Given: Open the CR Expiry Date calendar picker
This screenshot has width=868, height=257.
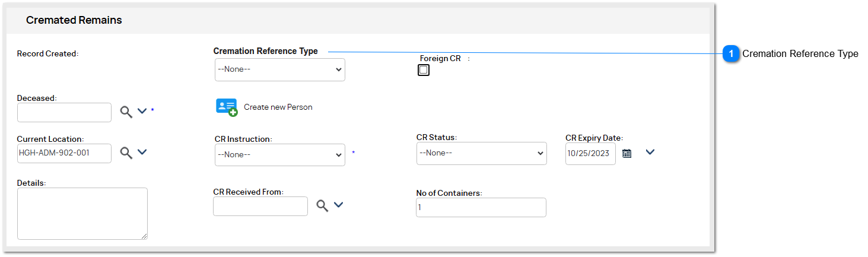Looking at the screenshot, I should point(627,153).
